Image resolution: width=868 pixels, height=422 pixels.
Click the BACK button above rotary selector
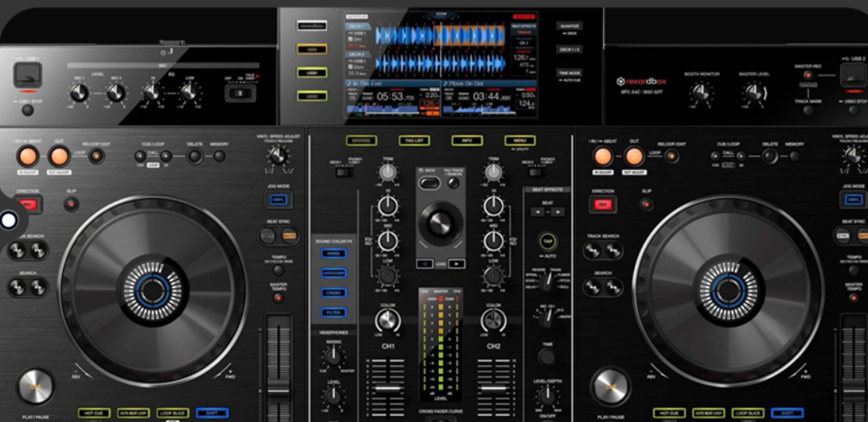click(428, 183)
